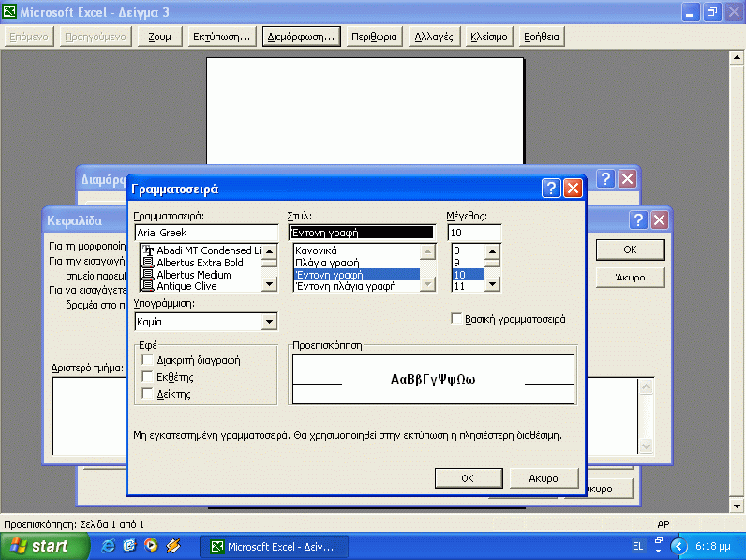This screenshot has height=560, width=746.
Task: Click the font size input field
Action: (x=473, y=232)
